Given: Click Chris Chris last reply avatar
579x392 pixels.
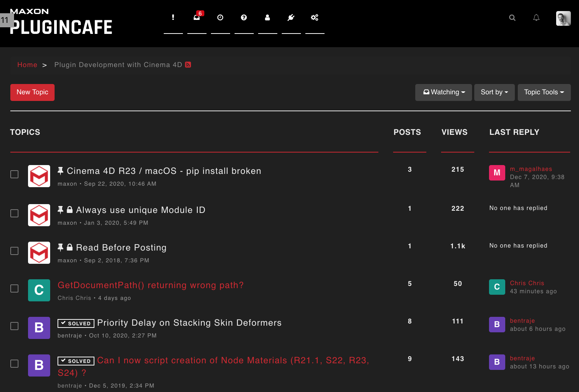Looking at the screenshot, I should click(497, 287).
